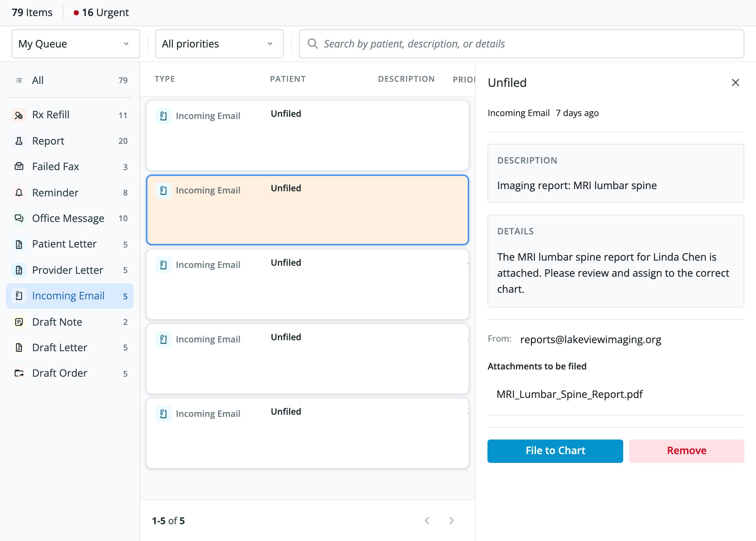Open the All priorities dropdown
This screenshot has width=756, height=541.
pyautogui.click(x=220, y=44)
